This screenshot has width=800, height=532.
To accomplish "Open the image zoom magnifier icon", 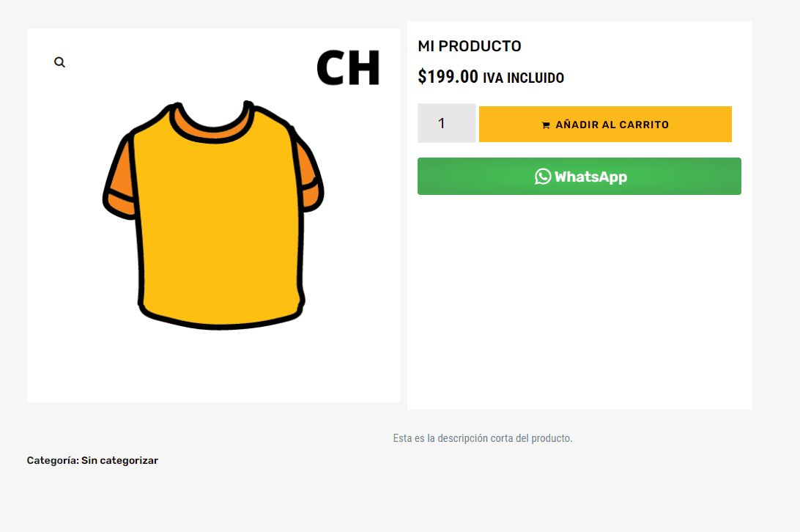I will pos(59,62).
